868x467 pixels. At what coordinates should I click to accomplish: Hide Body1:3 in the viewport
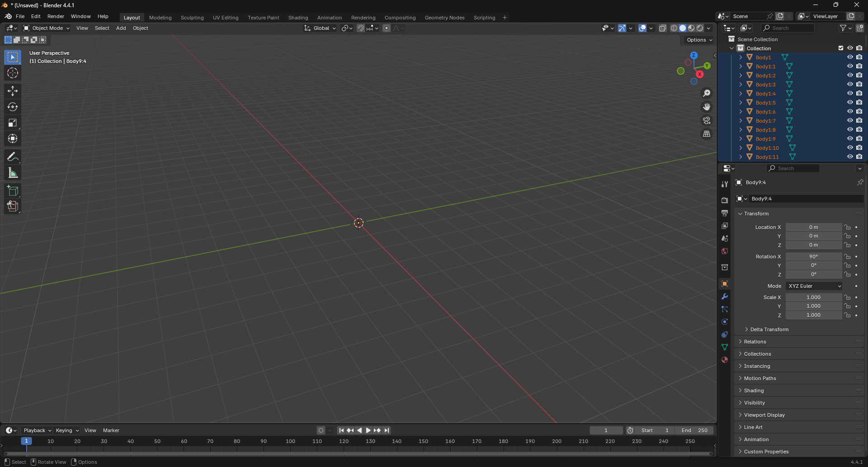tap(849, 84)
